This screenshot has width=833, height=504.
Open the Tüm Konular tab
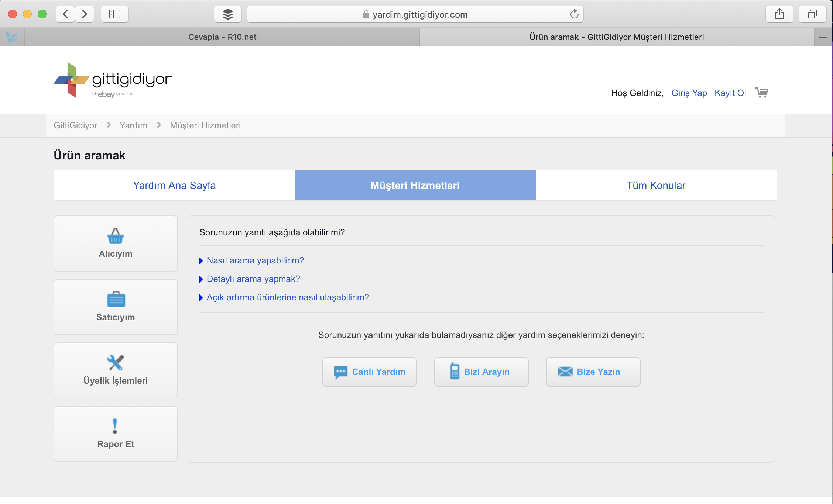pyautogui.click(x=656, y=185)
